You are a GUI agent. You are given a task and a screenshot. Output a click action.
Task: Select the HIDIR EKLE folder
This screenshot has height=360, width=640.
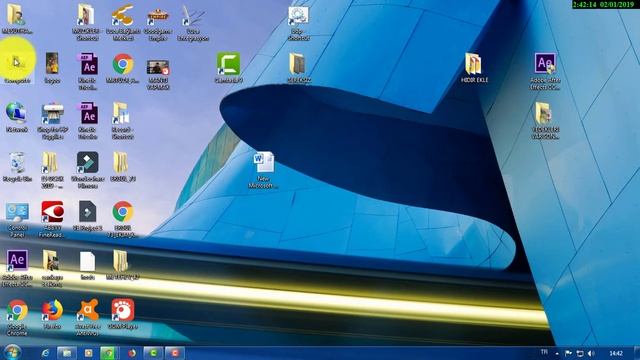pos(474,64)
